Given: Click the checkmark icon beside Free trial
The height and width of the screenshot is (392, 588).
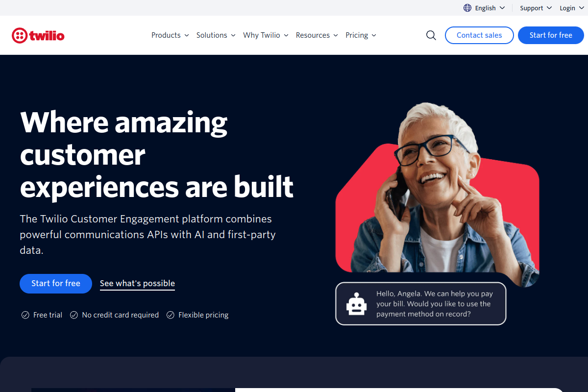Looking at the screenshot, I should point(25,315).
